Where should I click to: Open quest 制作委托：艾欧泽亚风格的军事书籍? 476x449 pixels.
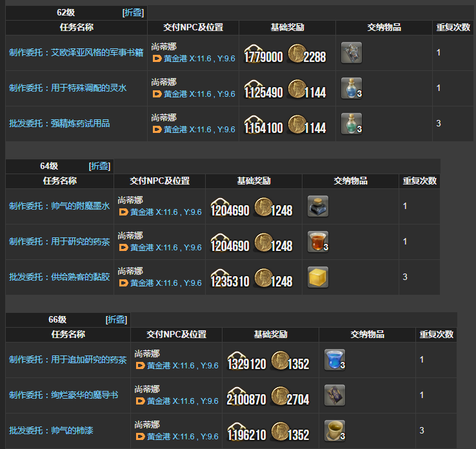tap(76, 53)
